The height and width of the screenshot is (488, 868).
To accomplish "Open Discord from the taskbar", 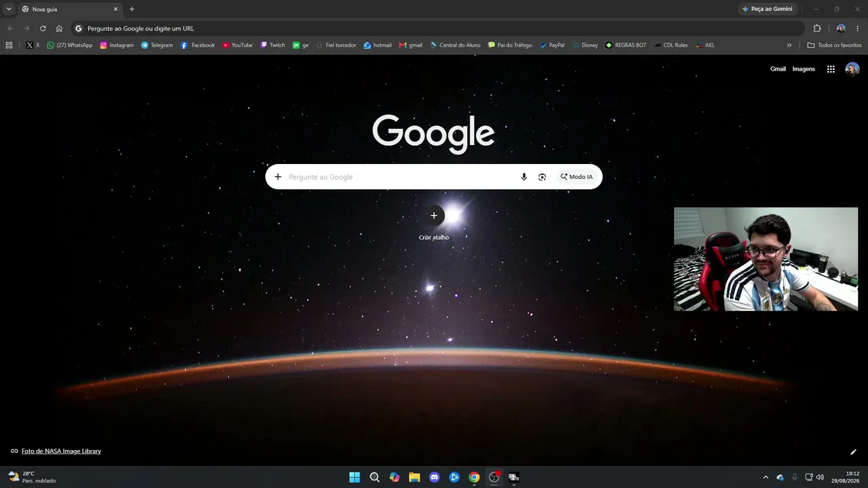I will coord(435,477).
